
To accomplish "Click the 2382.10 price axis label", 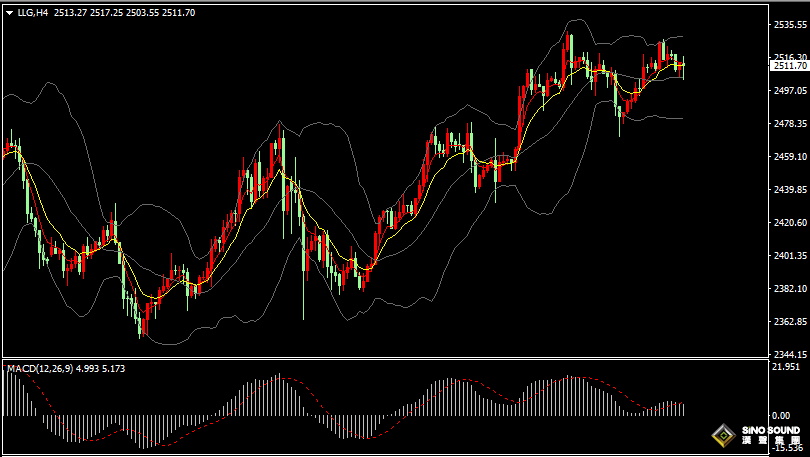I will coord(788,289).
